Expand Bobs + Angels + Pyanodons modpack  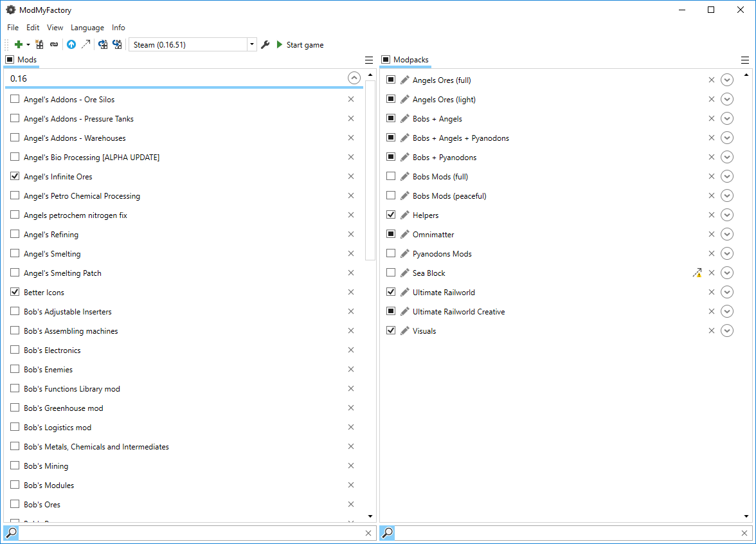pos(727,138)
